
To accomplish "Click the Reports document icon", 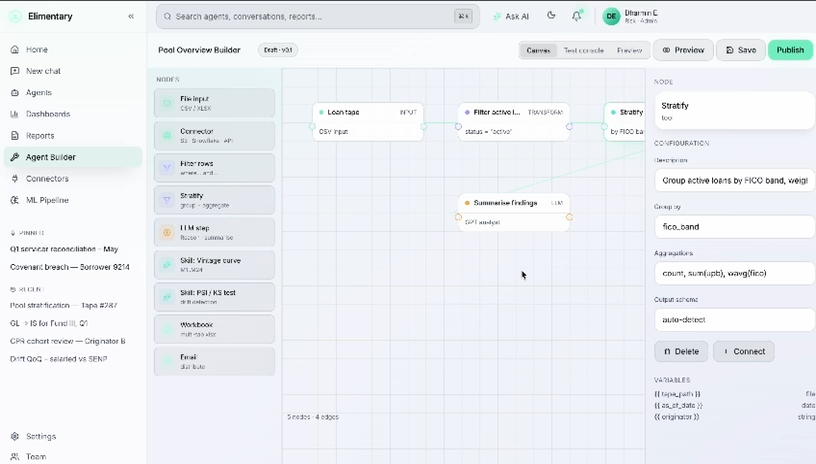I will 15,135.
